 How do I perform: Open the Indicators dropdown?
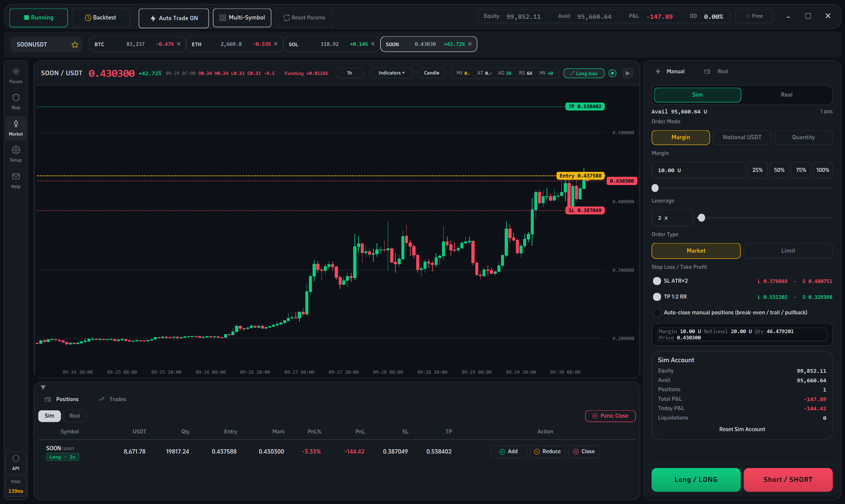pyautogui.click(x=391, y=73)
